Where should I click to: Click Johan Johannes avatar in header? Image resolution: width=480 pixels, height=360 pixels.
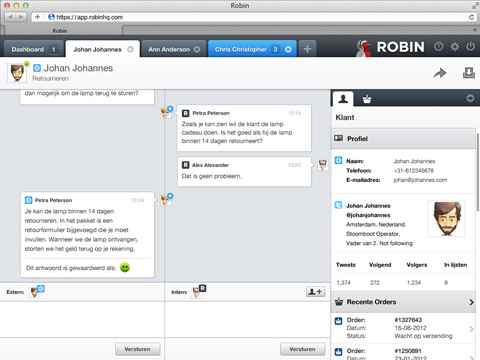pos(17,73)
